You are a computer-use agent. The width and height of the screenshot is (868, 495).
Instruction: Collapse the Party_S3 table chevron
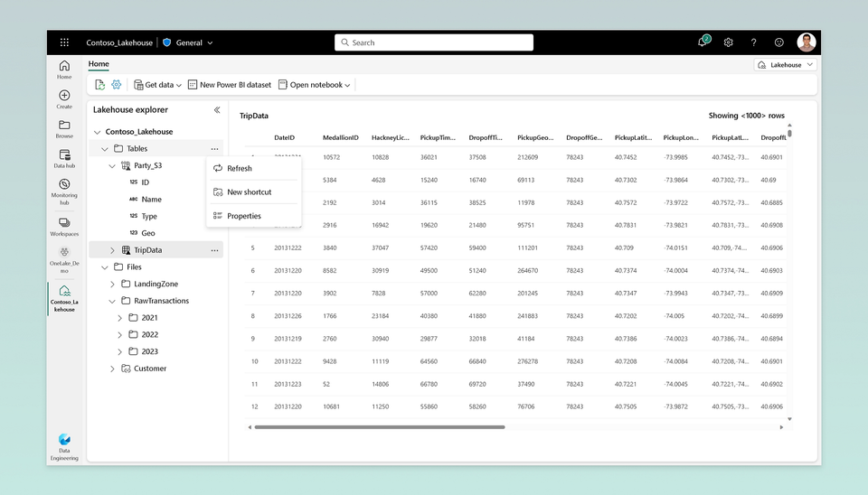[112, 166]
